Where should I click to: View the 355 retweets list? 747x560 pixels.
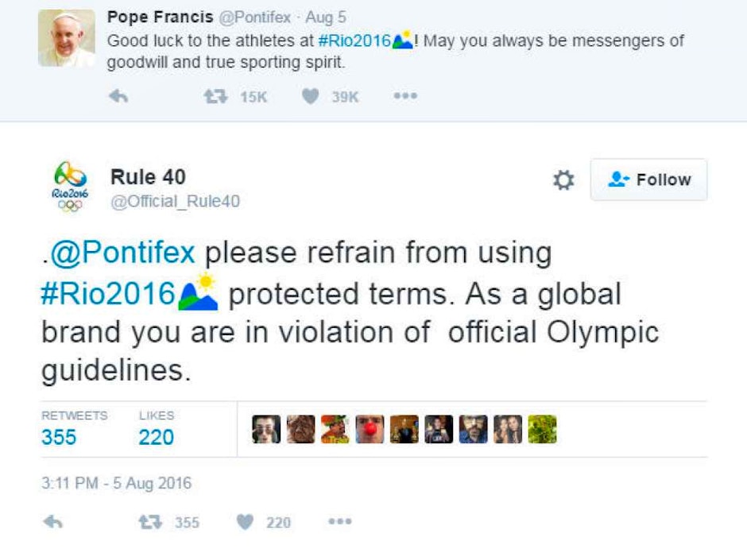click(59, 436)
